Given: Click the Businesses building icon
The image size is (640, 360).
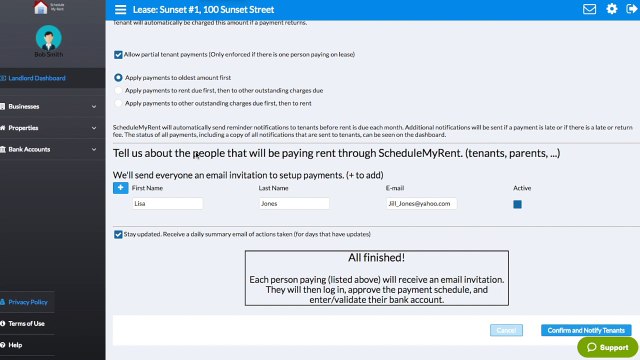Looking at the screenshot, I should tap(3, 107).
